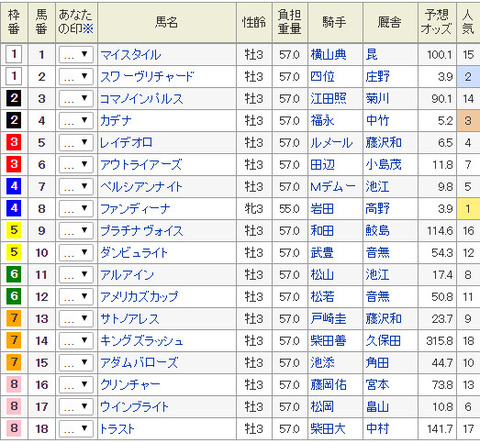Viewport: 480px width, 443px height.
Task: Click green frame number 6 beside horse 11
Action: click(14, 274)
